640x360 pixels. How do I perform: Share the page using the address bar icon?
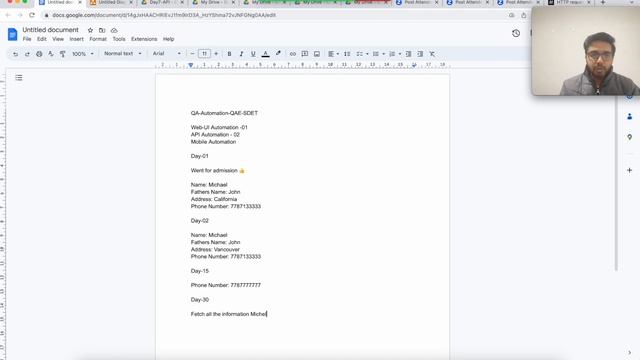click(524, 15)
